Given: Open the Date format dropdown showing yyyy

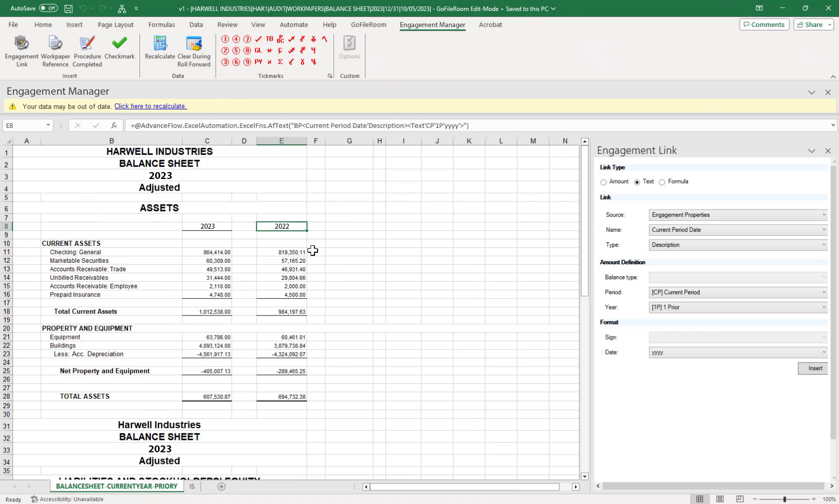Looking at the screenshot, I should 738,353.
